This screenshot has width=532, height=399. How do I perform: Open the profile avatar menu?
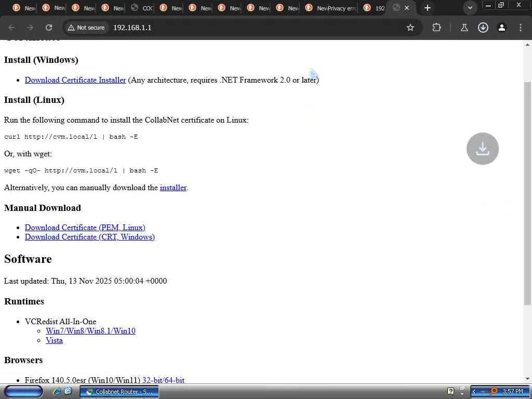click(502, 28)
